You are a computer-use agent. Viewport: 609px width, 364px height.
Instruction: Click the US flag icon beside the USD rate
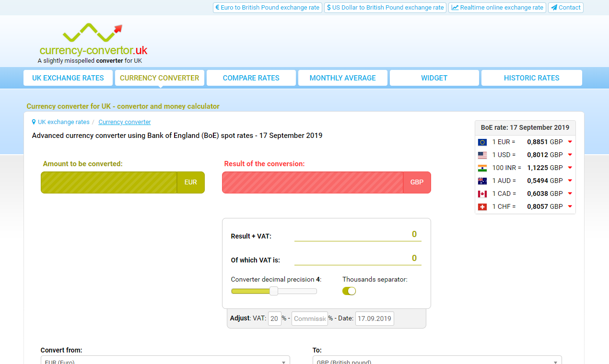[482, 155]
